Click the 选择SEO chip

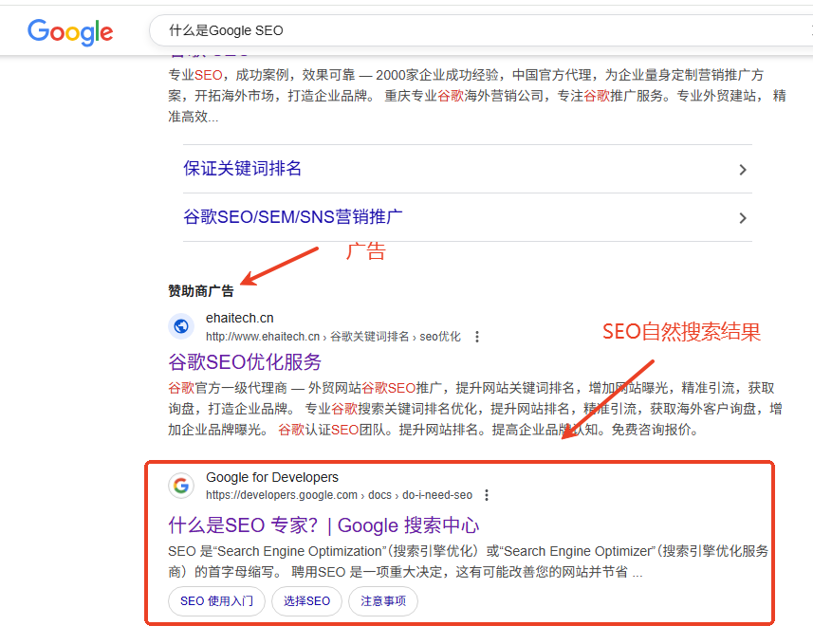[x=307, y=601]
